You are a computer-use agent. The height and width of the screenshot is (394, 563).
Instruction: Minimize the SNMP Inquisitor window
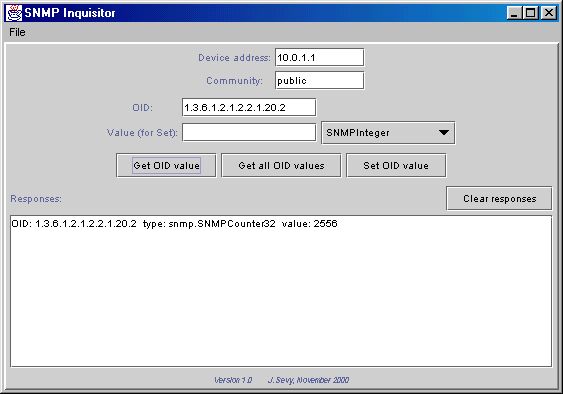click(515, 13)
